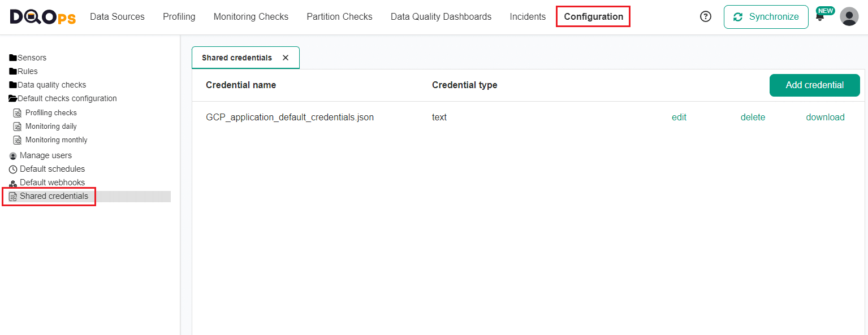The width and height of the screenshot is (868, 335).
Task: Open the Data Sources menu
Action: (117, 17)
